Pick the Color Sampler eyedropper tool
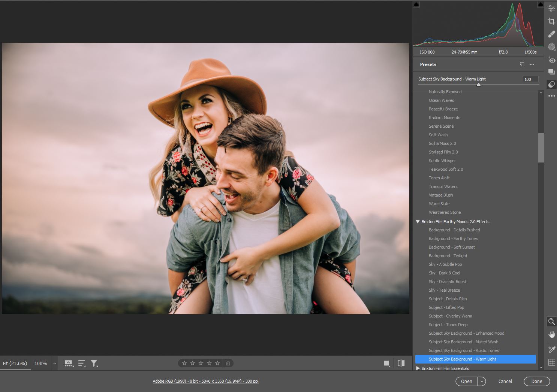The height and width of the screenshot is (392, 557). (x=551, y=349)
